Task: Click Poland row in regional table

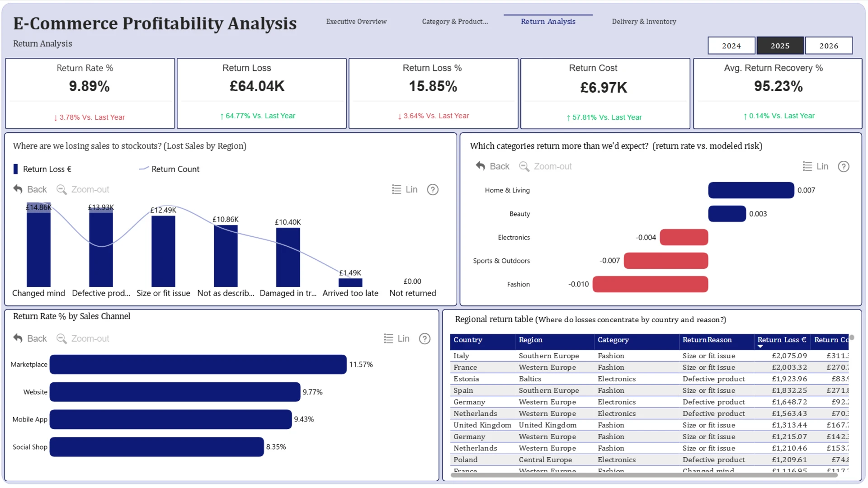Action: coord(649,460)
